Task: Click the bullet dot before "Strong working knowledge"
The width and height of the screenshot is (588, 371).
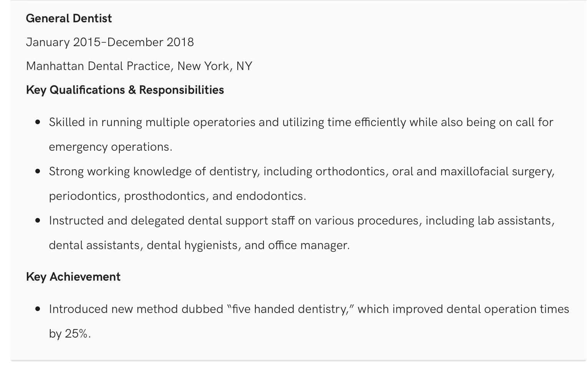Action: point(38,171)
